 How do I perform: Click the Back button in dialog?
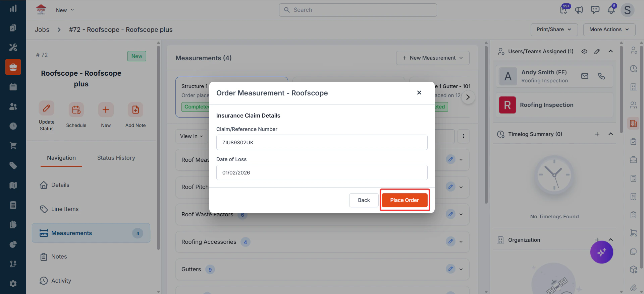[x=364, y=200]
